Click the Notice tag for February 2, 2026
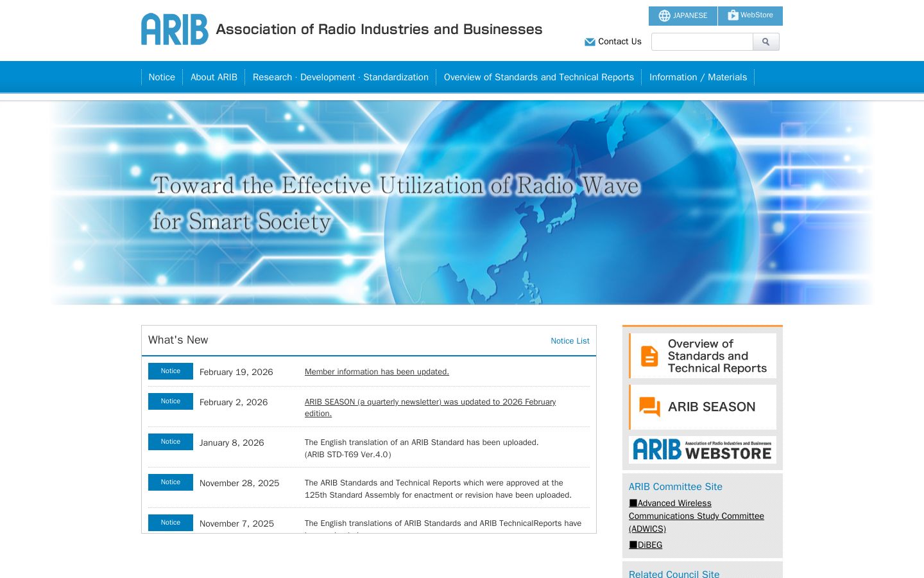The width and height of the screenshot is (924, 578). (171, 401)
